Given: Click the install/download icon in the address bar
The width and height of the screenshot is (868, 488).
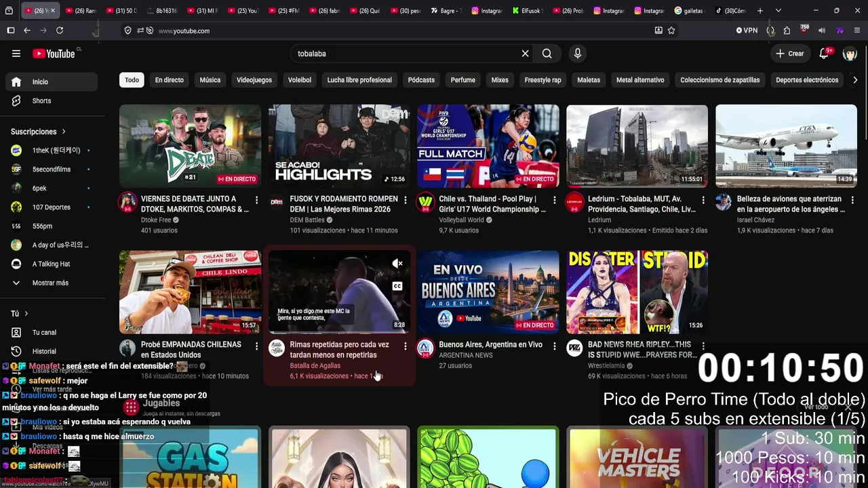Looking at the screenshot, I should pos(658,30).
